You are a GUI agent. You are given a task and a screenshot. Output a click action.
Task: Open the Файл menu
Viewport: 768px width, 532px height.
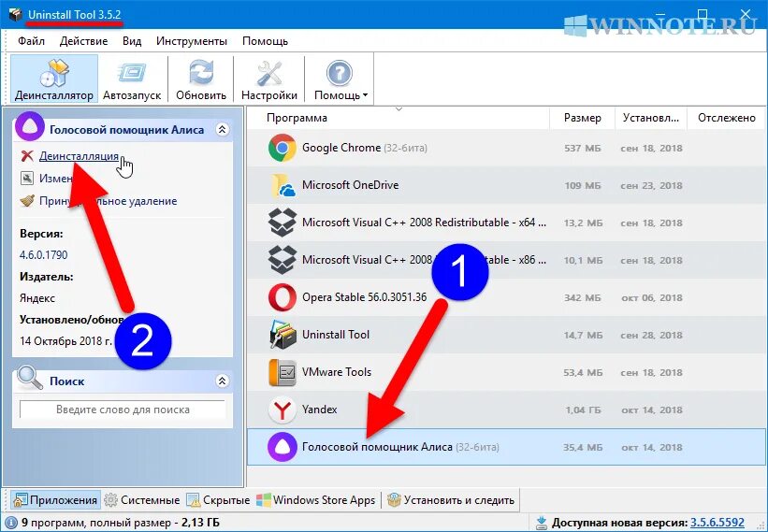[32, 41]
